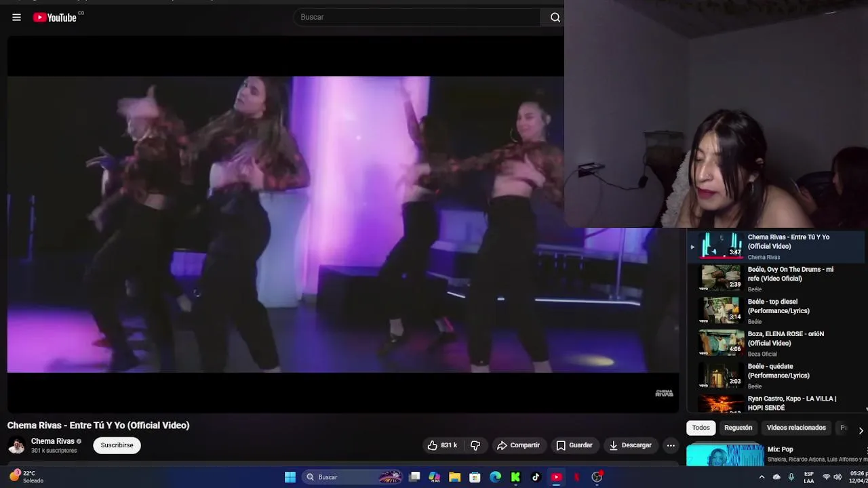Open Microsoft Edge from the taskbar
Screen dimensions: 868x488
coord(496,477)
